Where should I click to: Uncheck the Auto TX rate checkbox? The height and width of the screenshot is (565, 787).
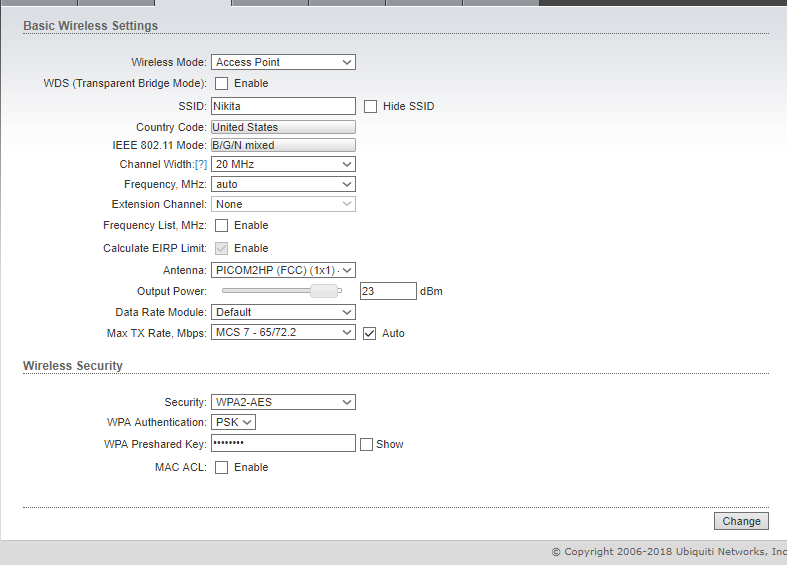click(x=370, y=333)
